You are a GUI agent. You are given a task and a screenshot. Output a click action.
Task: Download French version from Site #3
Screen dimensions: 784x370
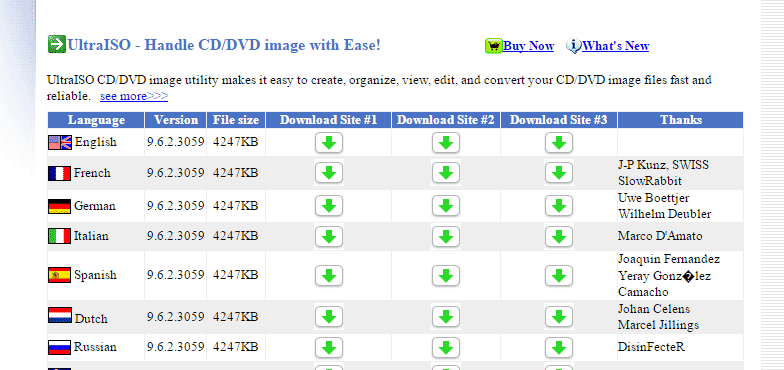point(558,173)
